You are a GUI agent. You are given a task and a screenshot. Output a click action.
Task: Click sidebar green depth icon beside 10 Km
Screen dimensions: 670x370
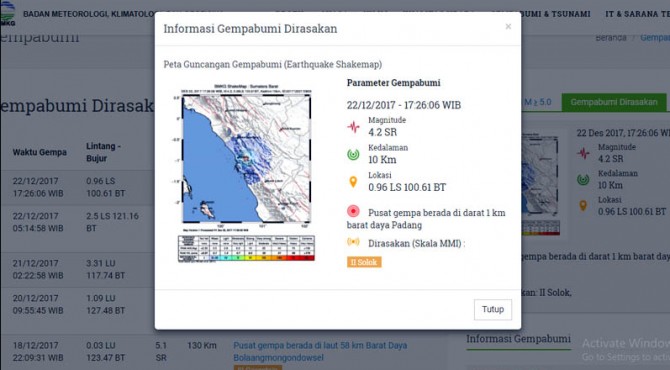pyautogui.click(x=583, y=180)
